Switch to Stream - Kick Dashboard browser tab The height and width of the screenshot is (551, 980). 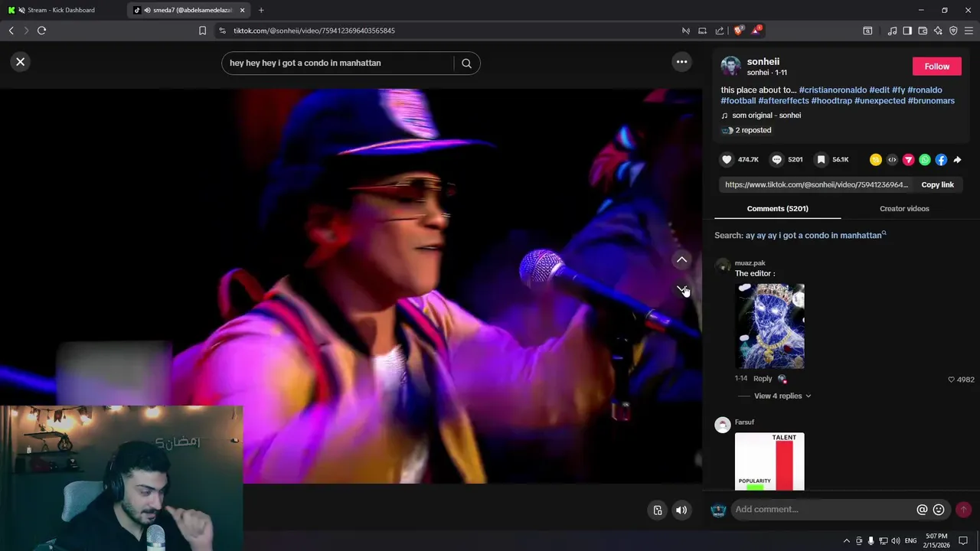coord(61,10)
